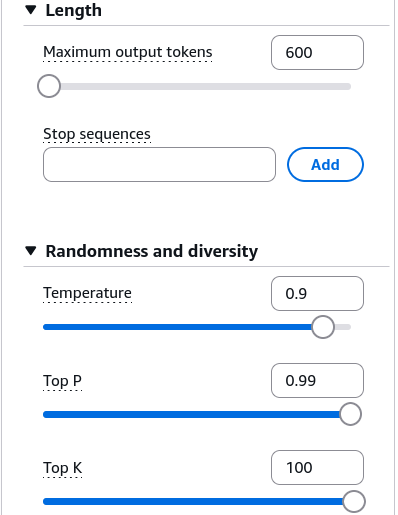
Task: Click the Top P slider handle
Action: pyautogui.click(x=350, y=414)
